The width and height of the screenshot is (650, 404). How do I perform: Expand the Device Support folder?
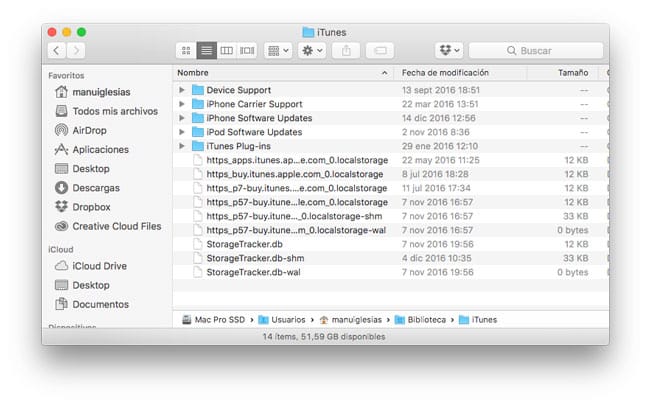click(182, 90)
